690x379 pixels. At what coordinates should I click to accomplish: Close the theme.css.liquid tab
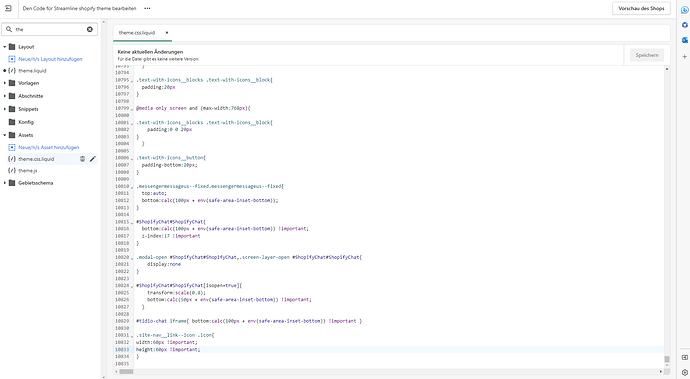(x=167, y=33)
